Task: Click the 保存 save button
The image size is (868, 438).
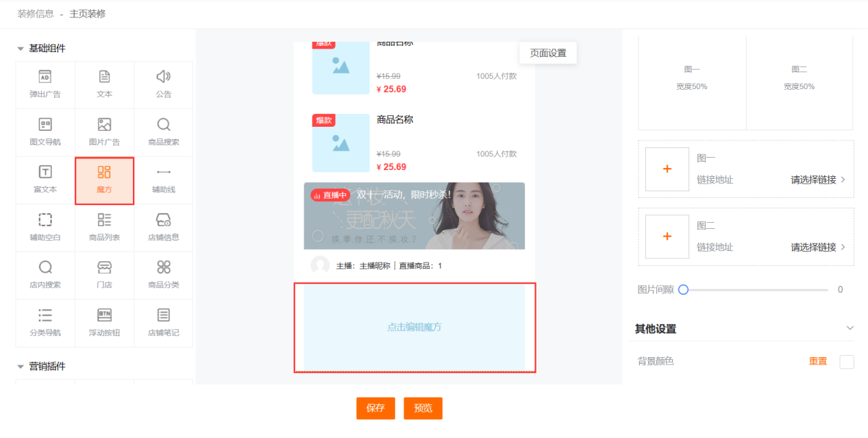Action: coord(375,408)
